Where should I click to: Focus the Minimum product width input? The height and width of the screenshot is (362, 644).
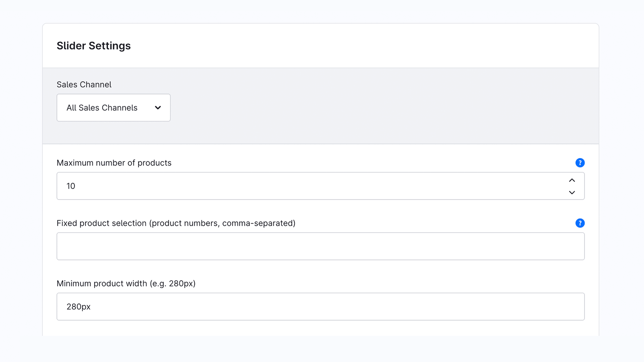tap(320, 307)
